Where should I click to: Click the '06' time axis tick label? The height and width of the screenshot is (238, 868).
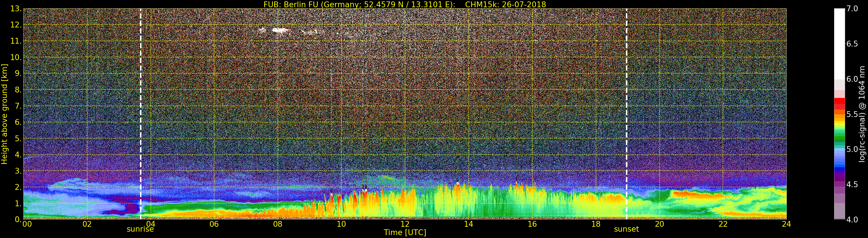[x=214, y=224]
